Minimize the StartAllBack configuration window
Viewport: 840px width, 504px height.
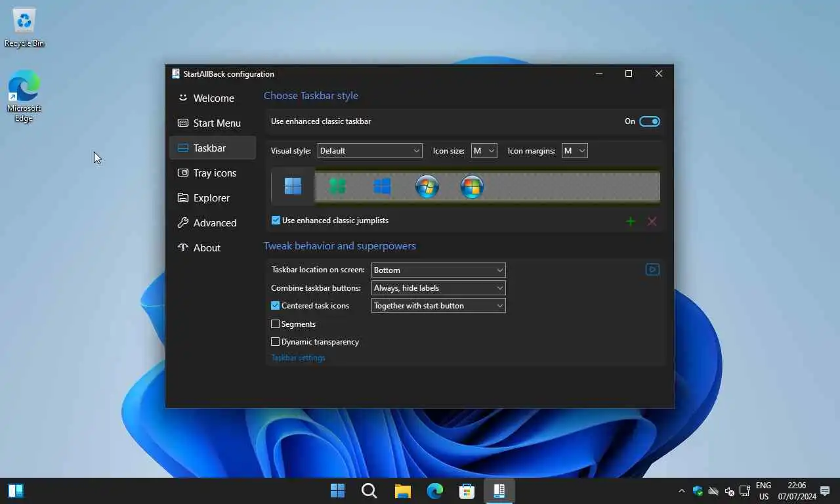pos(598,73)
